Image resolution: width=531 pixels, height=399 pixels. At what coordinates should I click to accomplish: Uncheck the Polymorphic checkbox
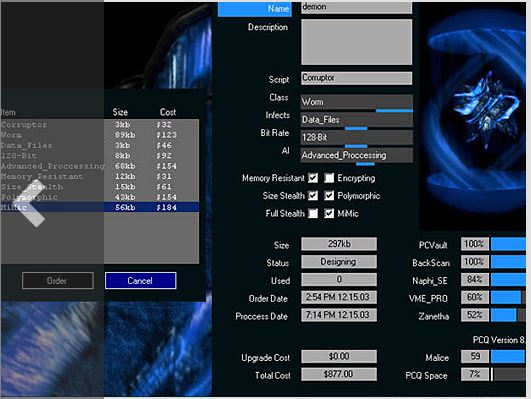[329, 195]
